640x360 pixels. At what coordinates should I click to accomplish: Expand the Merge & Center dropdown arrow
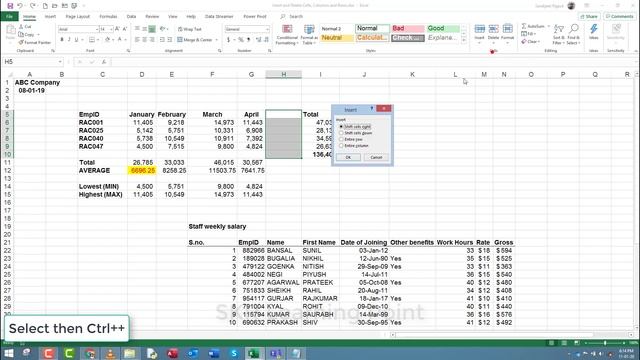pyautogui.click(x=216, y=40)
